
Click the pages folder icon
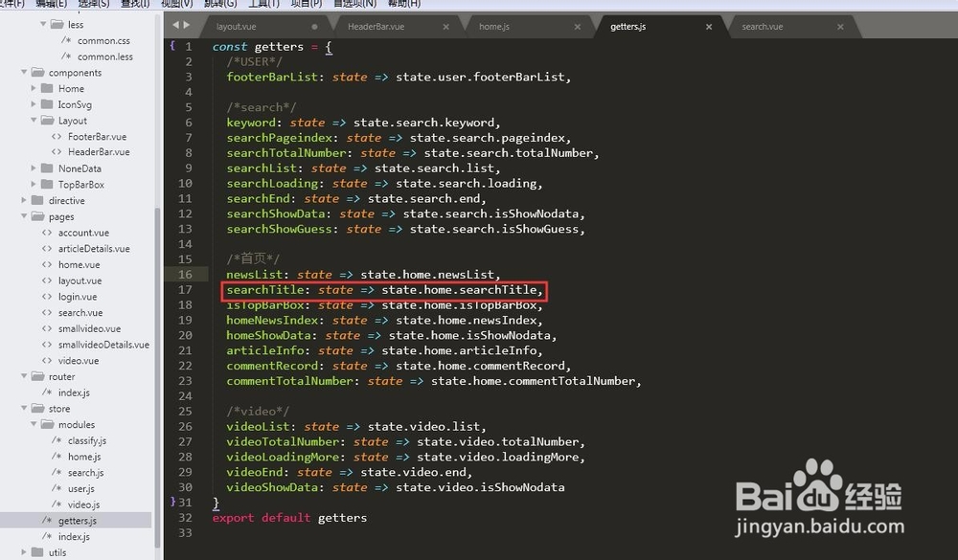click(38, 216)
